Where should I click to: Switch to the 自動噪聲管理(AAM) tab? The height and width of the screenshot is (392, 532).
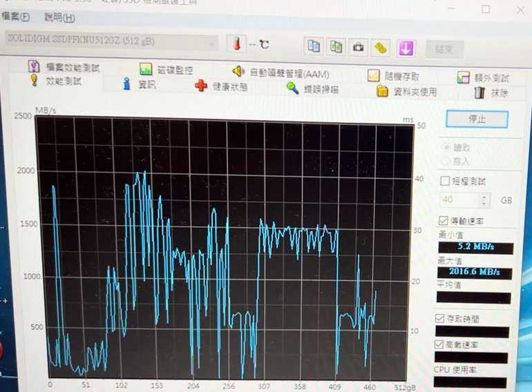point(281,73)
